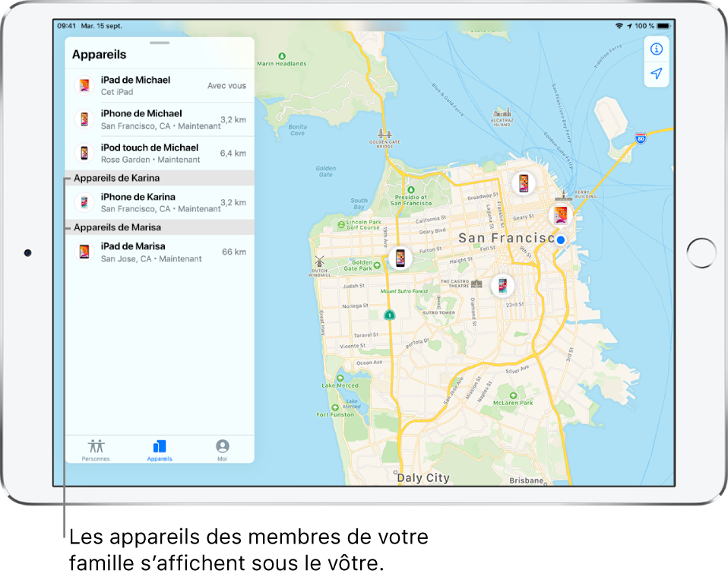728x580 pixels.
Task: Tap the iPad pin near Ferry Building
Action: pos(560,215)
